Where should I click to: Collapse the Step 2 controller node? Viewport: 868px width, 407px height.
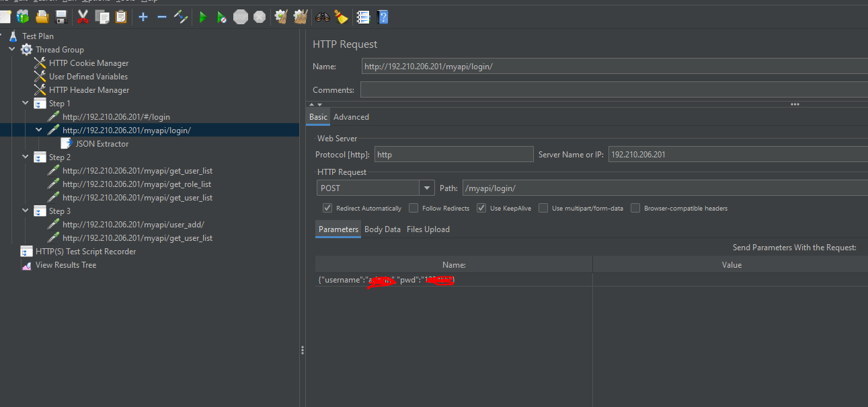pyautogui.click(x=26, y=157)
